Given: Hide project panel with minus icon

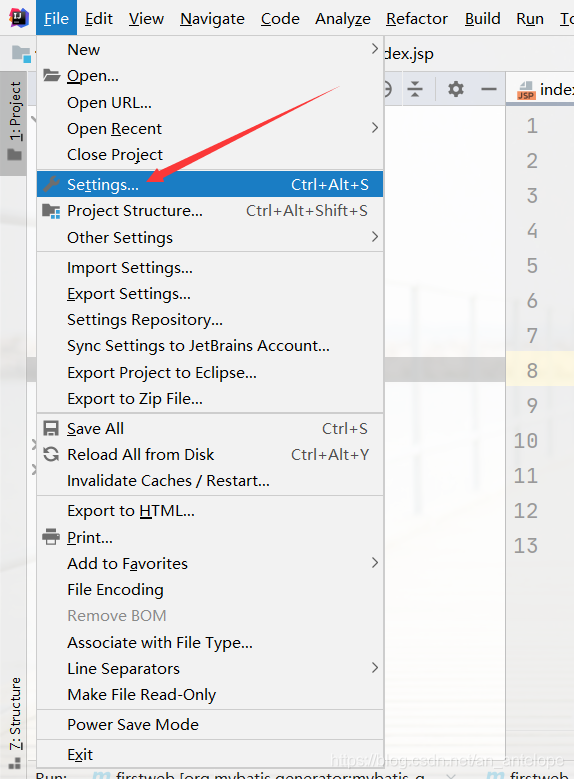Looking at the screenshot, I should (x=489, y=89).
